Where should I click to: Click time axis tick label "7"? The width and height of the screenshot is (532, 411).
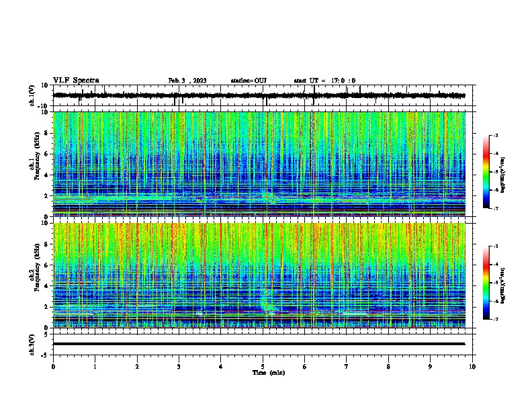point(347,367)
